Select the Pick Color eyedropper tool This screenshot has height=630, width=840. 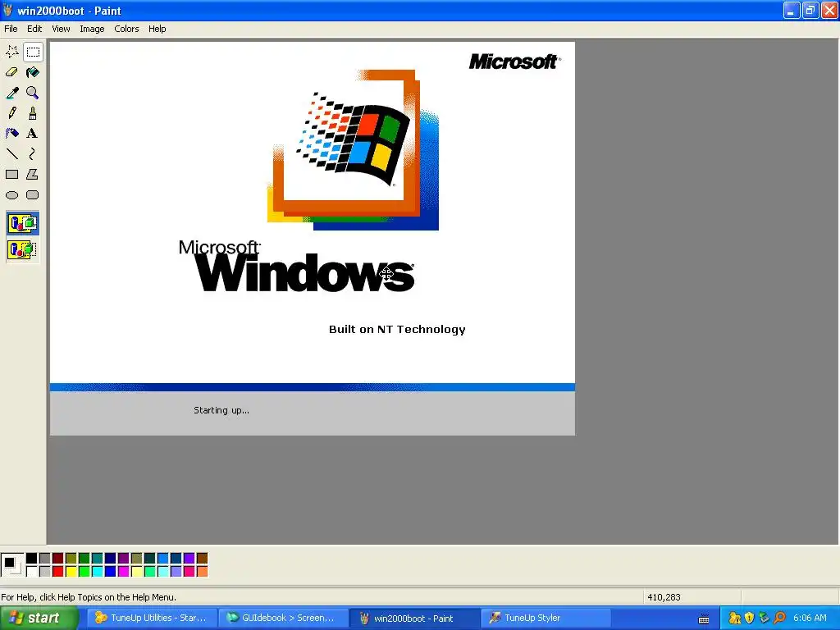click(x=11, y=93)
